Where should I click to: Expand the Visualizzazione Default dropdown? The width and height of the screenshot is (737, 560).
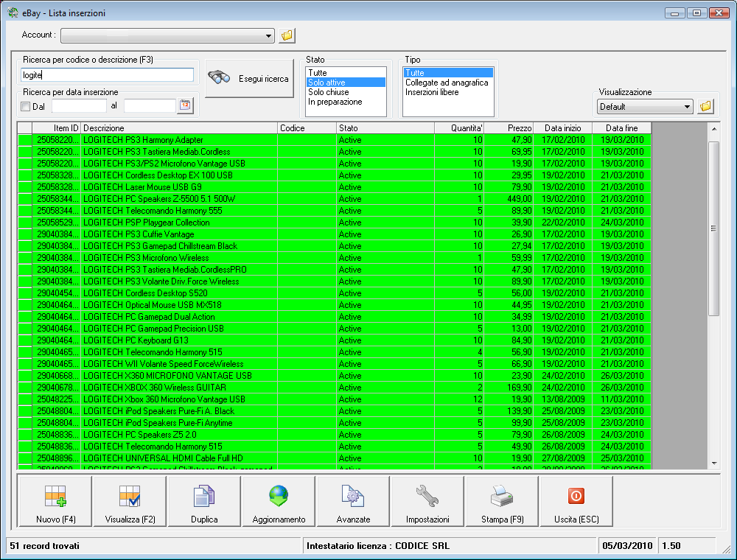(x=687, y=107)
